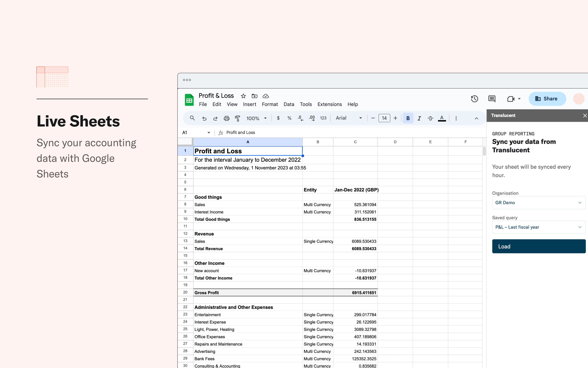Screen dimensions: 588x368
Task: Click the browser window three-dots control
Action: [187, 80]
